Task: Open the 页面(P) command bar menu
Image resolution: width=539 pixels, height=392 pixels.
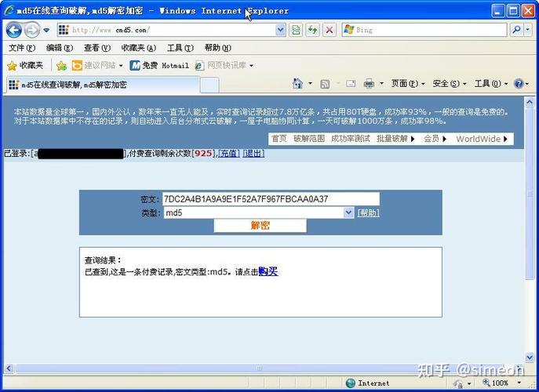Action: tap(408, 83)
